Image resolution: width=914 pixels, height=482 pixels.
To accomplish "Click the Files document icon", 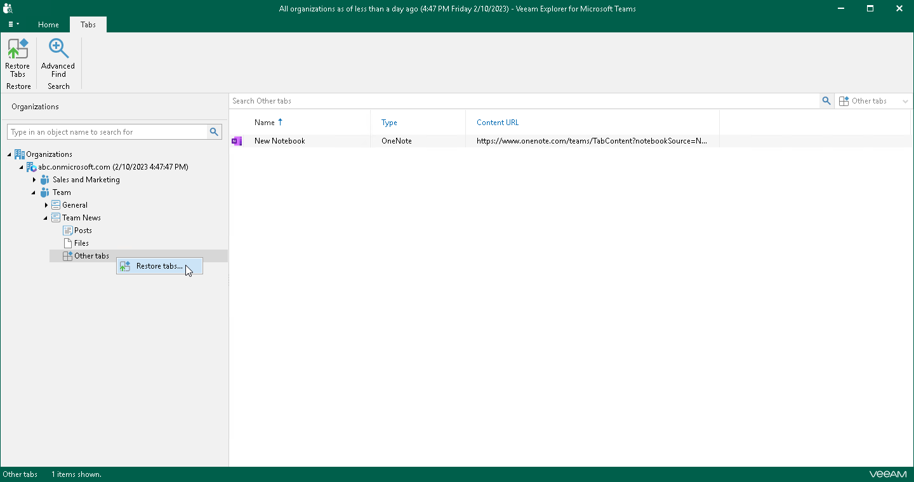I will (x=68, y=243).
